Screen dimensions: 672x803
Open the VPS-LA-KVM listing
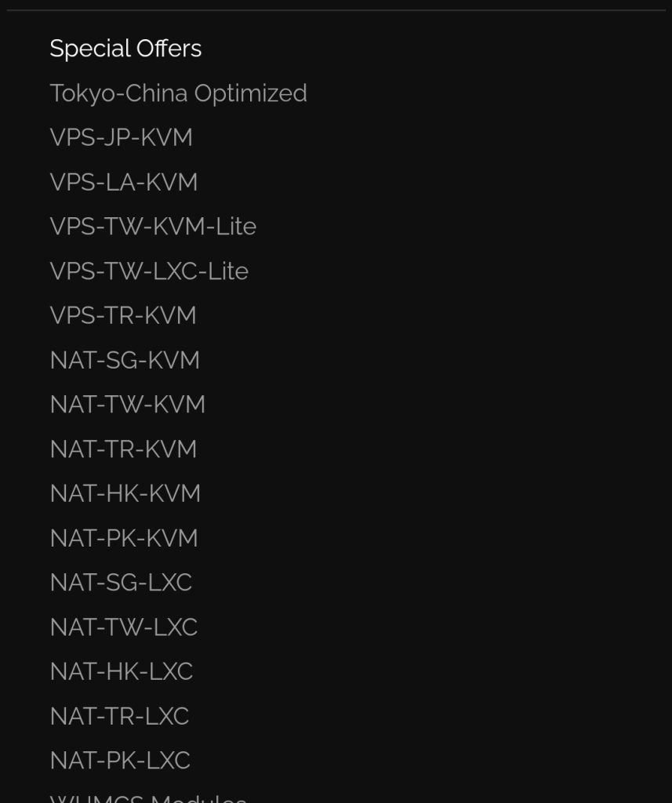[x=123, y=183]
